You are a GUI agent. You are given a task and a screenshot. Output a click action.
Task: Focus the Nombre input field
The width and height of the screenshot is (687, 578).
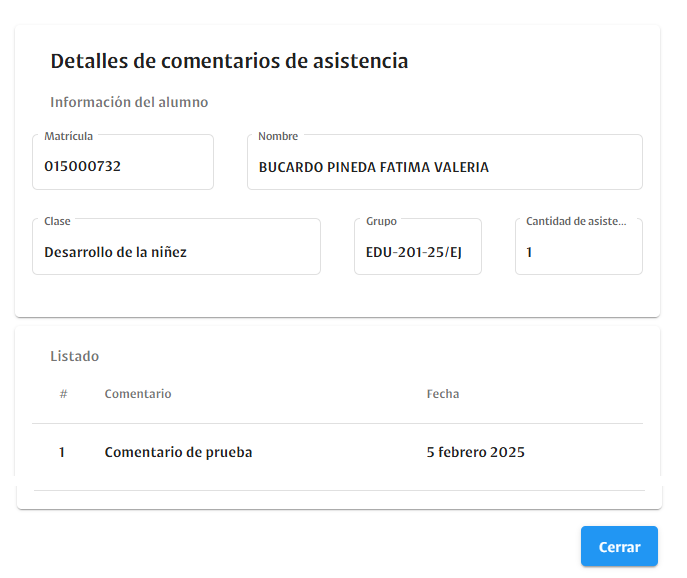pyautogui.click(x=445, y=162)
